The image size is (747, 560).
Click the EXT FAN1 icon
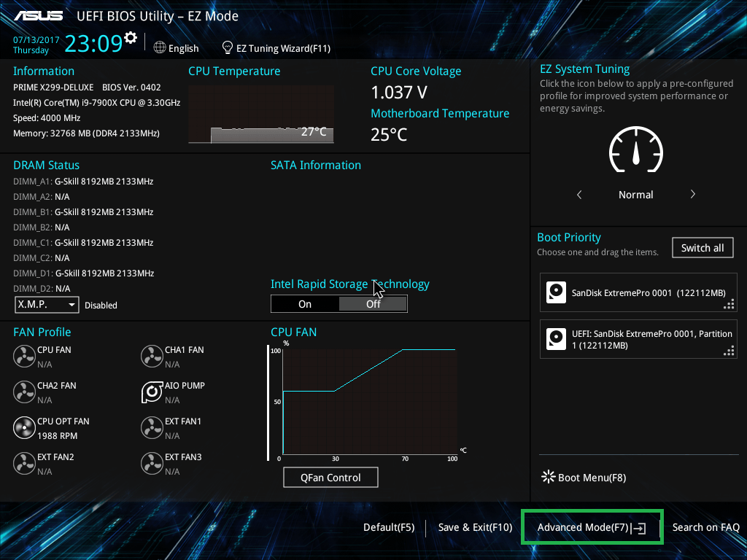(x=152, y=427)
